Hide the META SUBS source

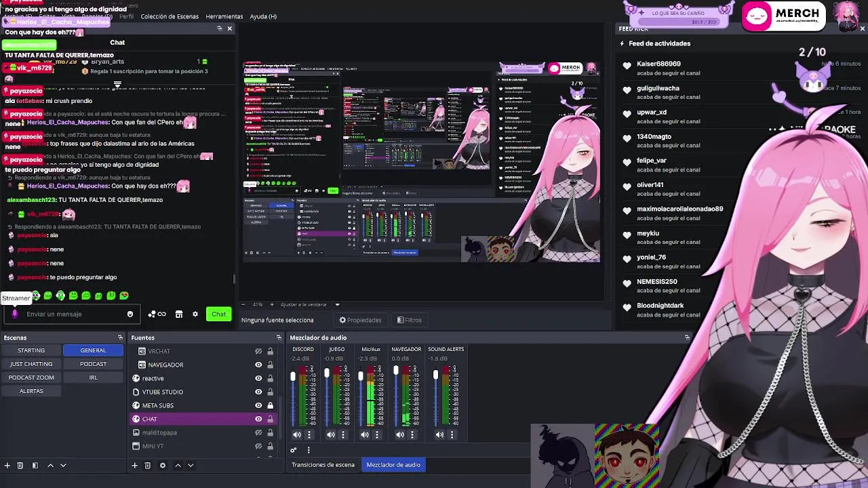click(258, 405)
